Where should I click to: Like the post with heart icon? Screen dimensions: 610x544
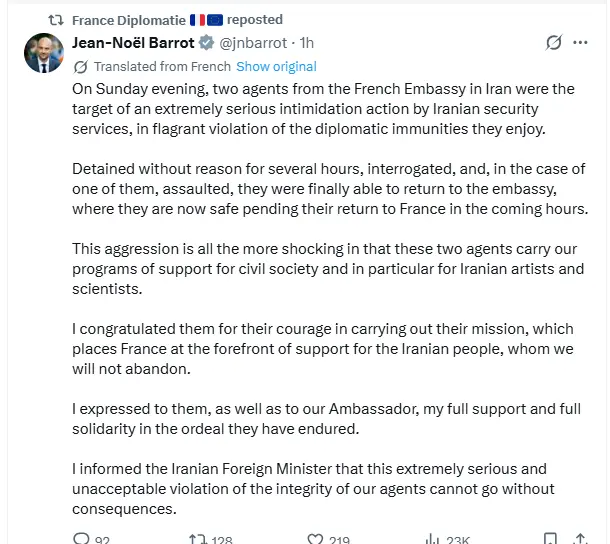click(x=315, y=539)
